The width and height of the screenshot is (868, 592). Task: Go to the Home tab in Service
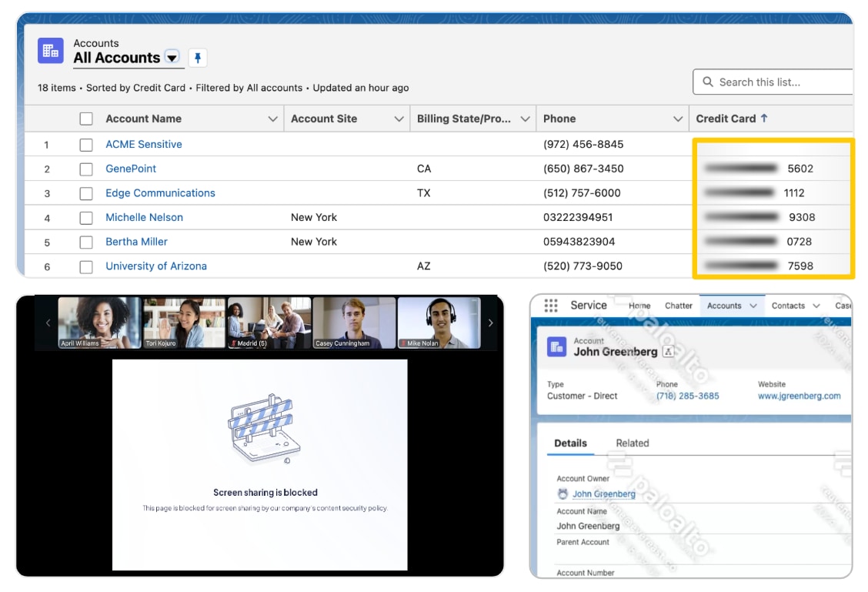point(639,306)
